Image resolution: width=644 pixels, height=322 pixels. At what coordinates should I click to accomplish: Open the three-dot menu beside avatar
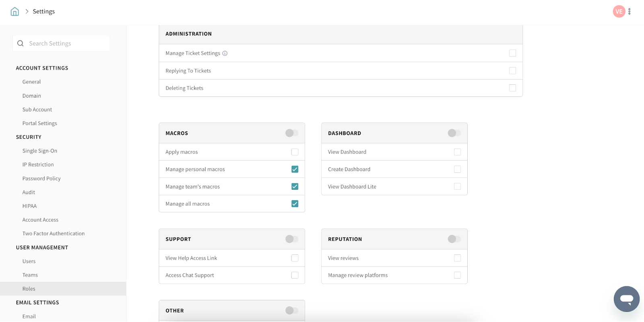coord(630,12)
